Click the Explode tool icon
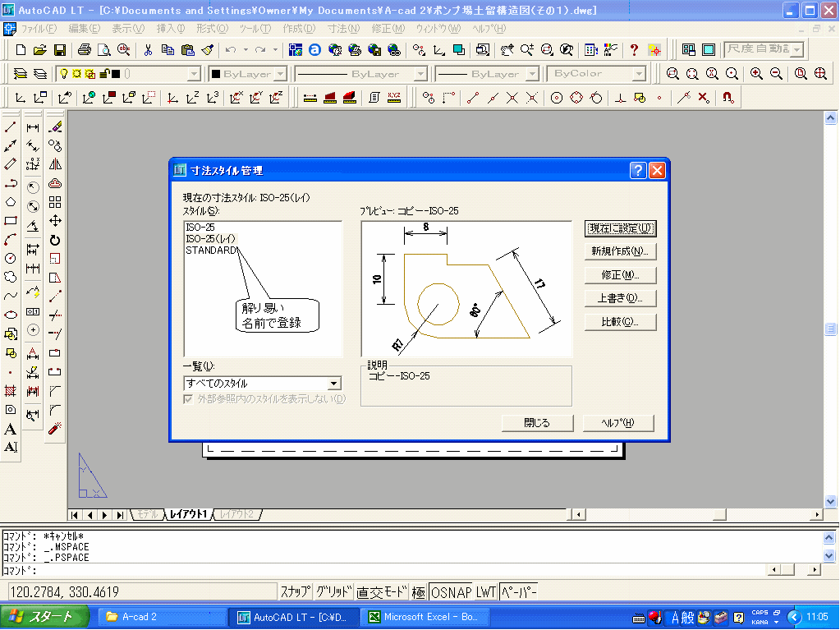This screenshot has height=630, width=840. [55, 429]
